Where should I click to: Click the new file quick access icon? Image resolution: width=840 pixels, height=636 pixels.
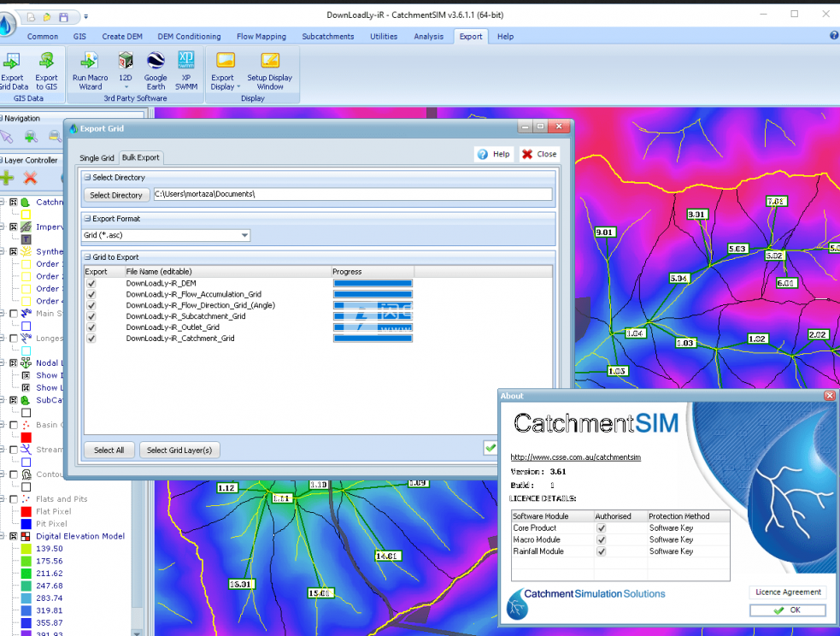pos(31,17)
